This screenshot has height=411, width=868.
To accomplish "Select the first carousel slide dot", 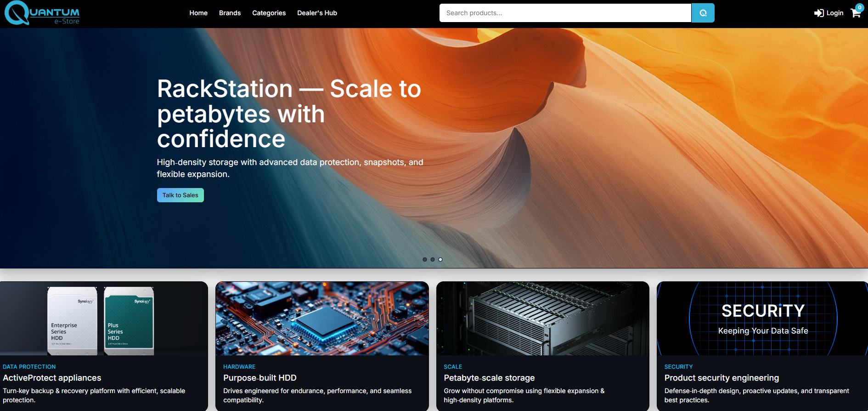I will pos(425,260).
